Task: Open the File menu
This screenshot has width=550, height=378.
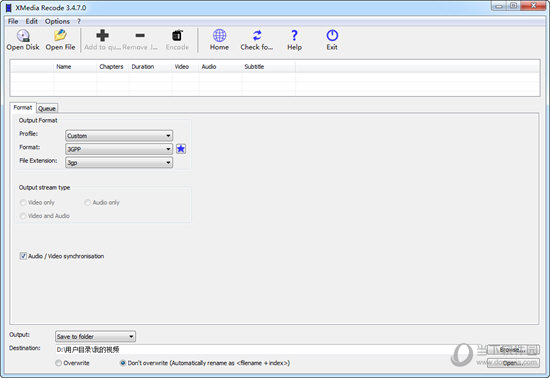Action: (13, 21)
